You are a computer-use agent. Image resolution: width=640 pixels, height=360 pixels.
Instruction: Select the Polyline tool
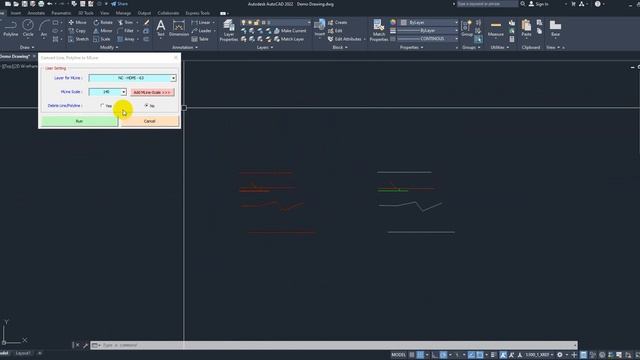(x=11, y=28)
